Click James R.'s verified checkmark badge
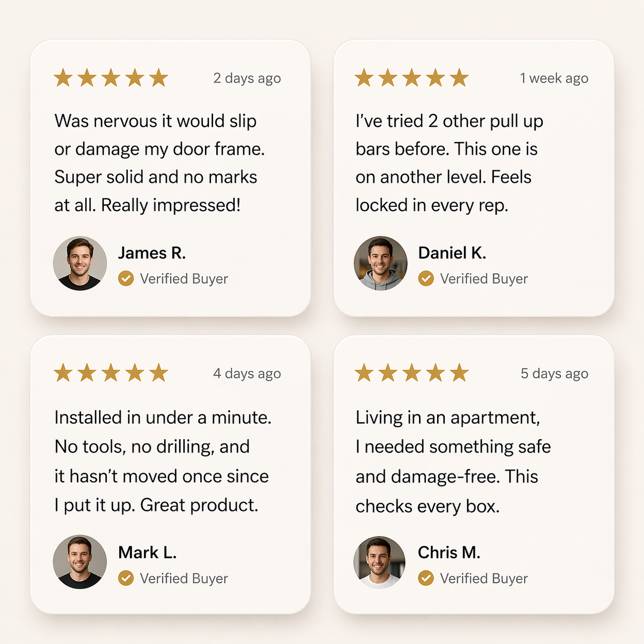Image resolution: width=644 pixels, height=644 pixels. (x=126, y=278)
